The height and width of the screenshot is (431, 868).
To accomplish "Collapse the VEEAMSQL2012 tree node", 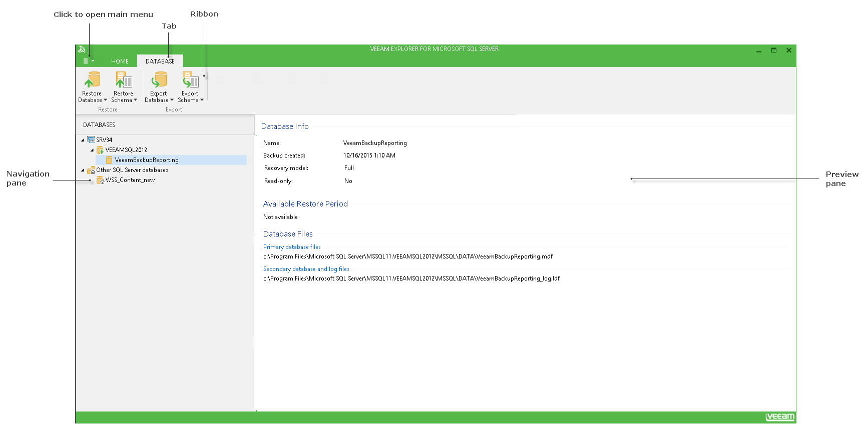I will 92,150.
